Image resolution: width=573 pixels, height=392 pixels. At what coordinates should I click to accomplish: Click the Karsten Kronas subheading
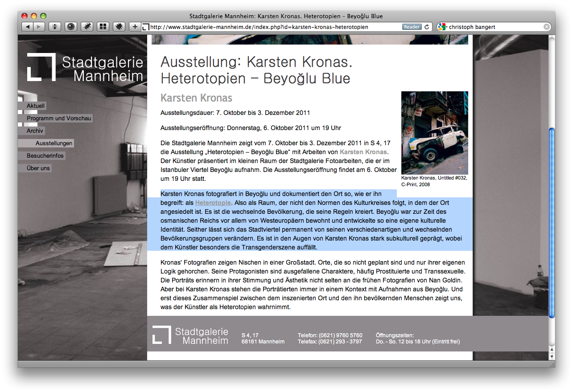click(x=196, y=98)
